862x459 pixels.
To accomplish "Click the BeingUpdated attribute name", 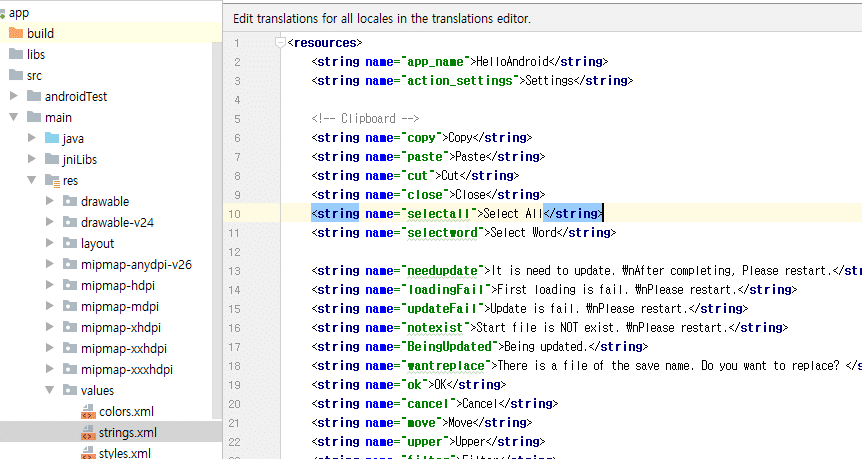I will point(449,347).
